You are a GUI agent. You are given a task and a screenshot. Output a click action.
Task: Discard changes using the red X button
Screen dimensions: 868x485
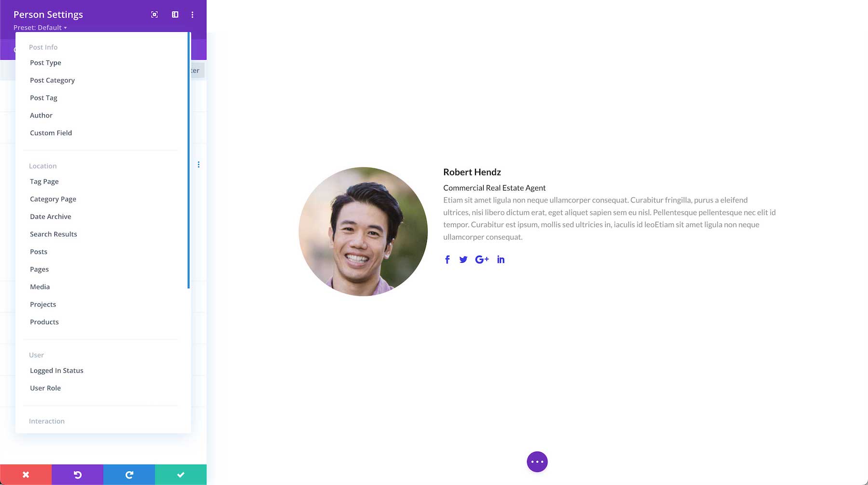[26, 474]
